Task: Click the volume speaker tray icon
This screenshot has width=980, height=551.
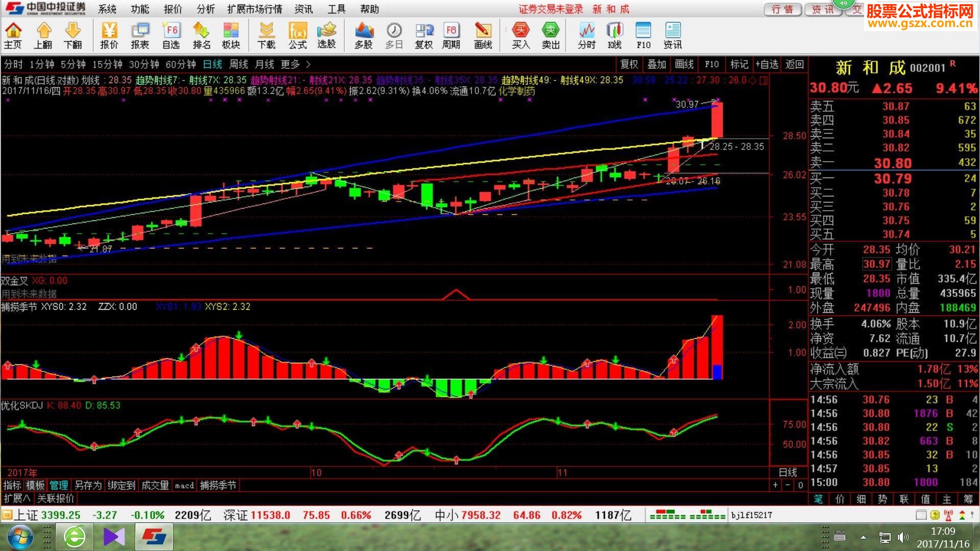Action: pos(902,537)
